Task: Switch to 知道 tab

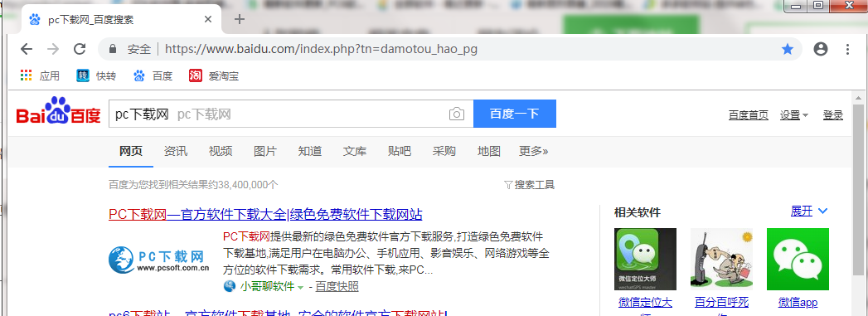Action: point(310,151)
